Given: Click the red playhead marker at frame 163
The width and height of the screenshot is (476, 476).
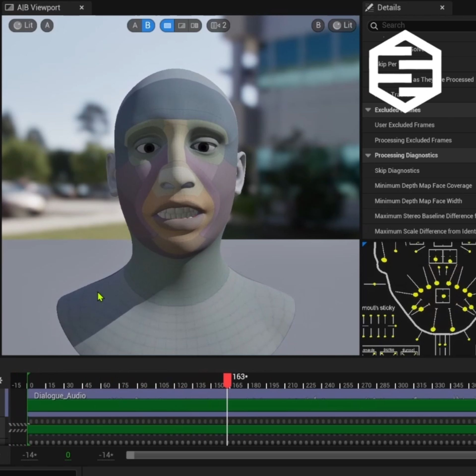Looking at the screenshot, I should (x=227, y=380).
